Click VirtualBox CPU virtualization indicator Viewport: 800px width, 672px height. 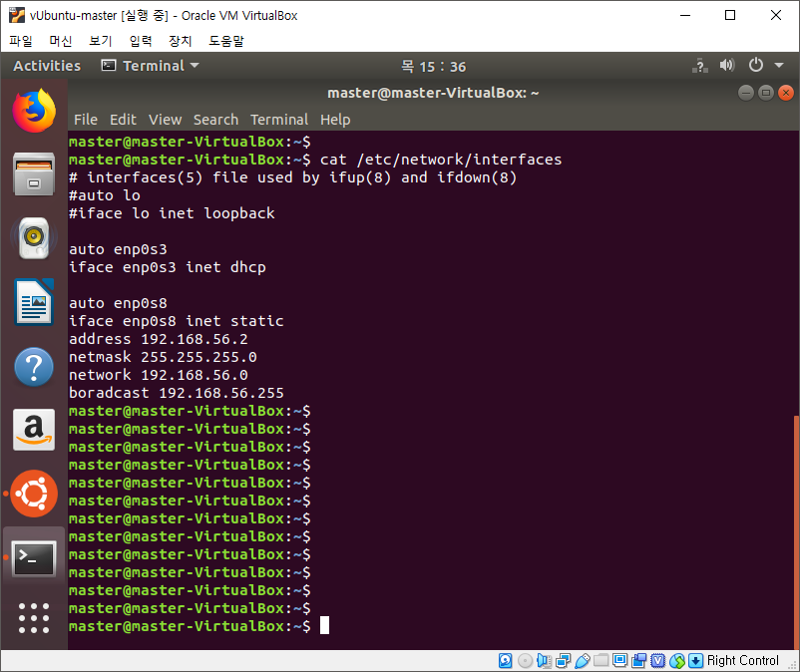point(657,661)
